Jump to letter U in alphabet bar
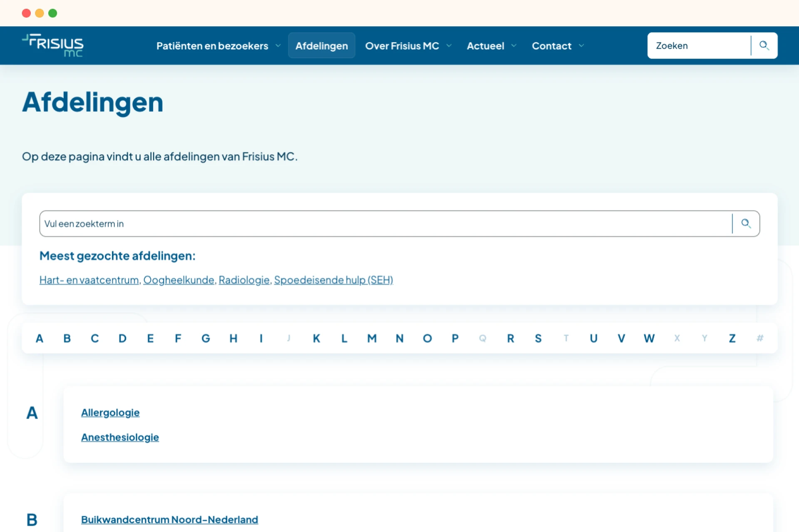799x532 pixels. point(593,338)
